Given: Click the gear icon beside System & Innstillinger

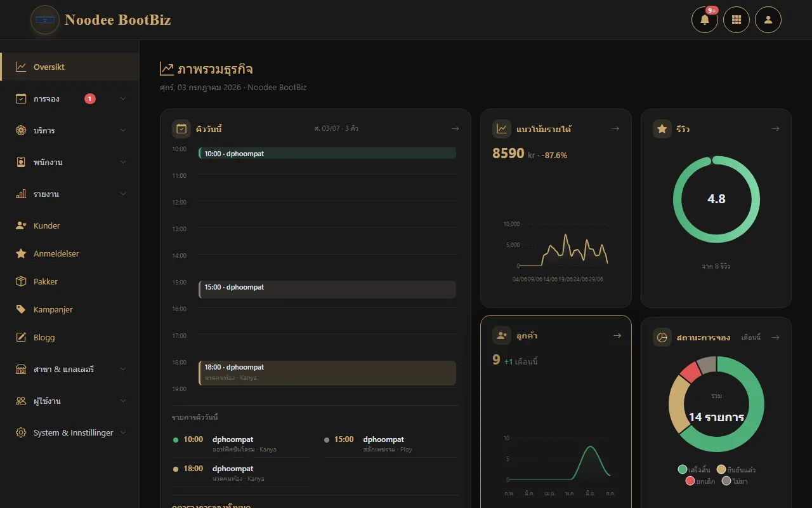Looking at the screenshot, I should [21, 432].
